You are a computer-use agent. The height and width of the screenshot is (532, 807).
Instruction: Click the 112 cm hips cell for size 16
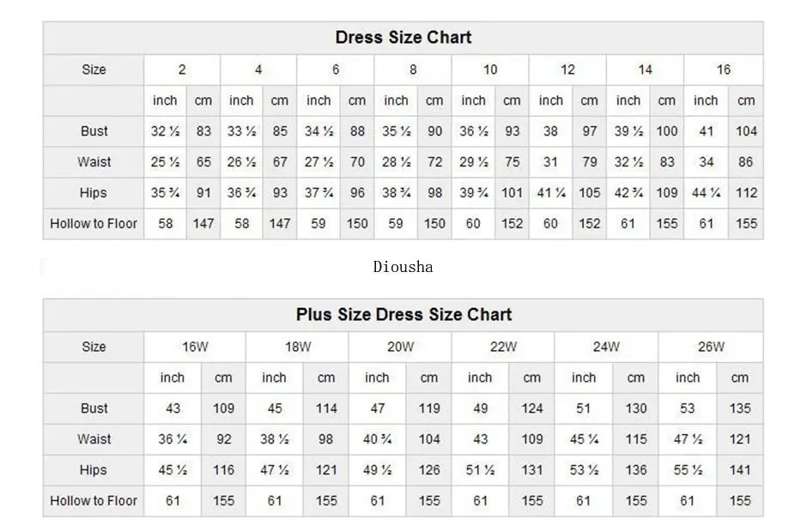(x=746, y=193)
